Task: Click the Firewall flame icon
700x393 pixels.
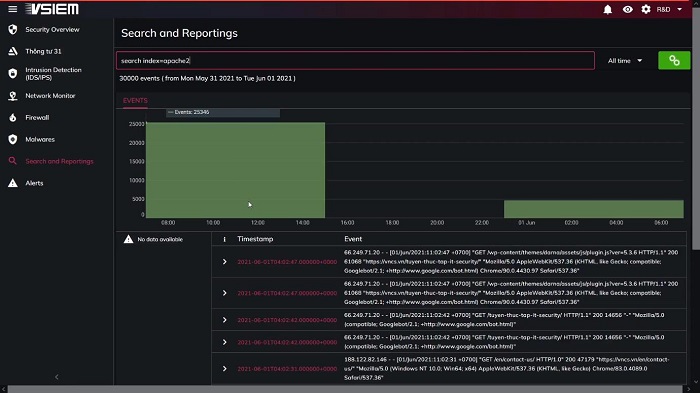Action: point(12,117)
